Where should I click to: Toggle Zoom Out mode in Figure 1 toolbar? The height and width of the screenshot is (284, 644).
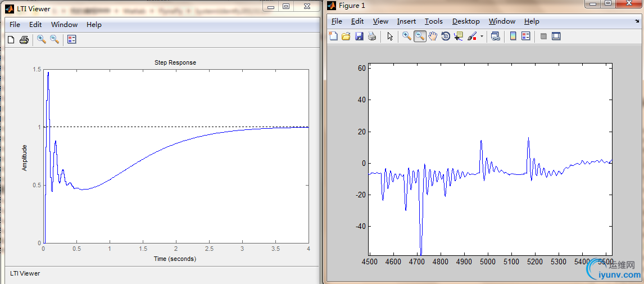point(419,37)
